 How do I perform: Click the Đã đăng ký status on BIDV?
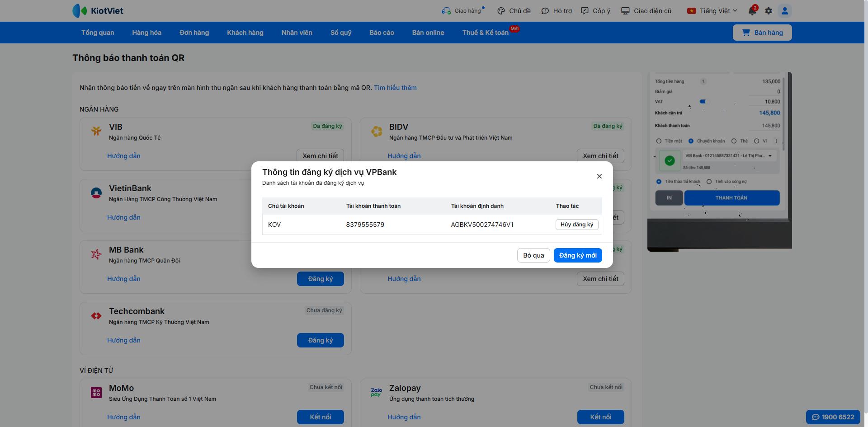click(x=608, y=126)
